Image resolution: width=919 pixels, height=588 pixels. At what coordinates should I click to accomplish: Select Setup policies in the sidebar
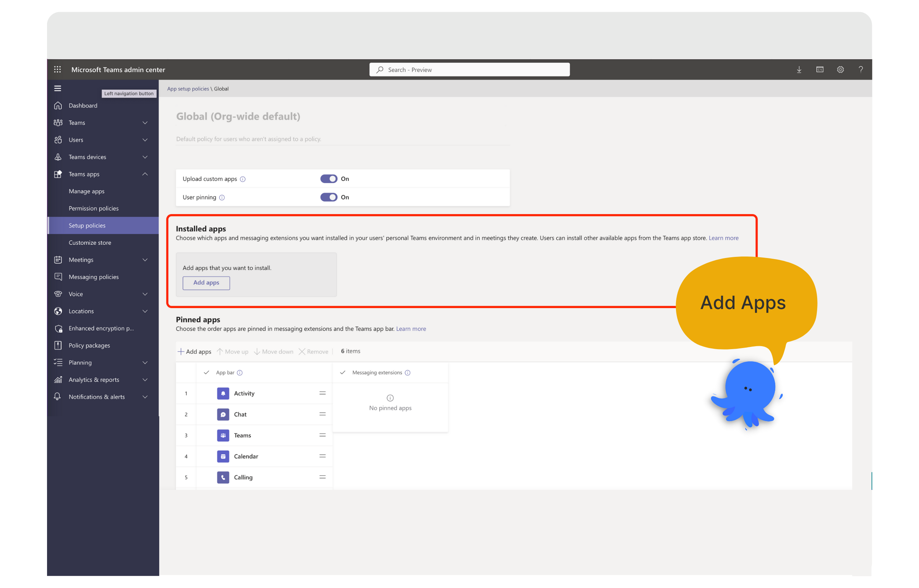[103, 225]
